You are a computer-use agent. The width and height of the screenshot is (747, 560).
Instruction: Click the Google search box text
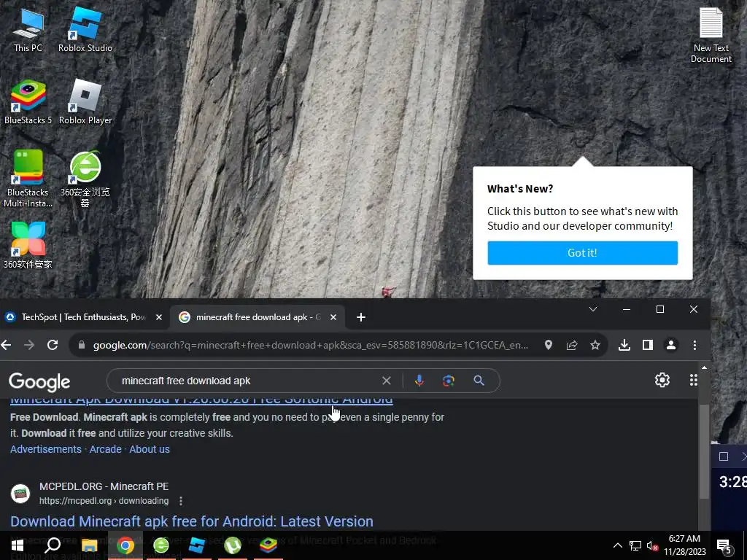186,381
